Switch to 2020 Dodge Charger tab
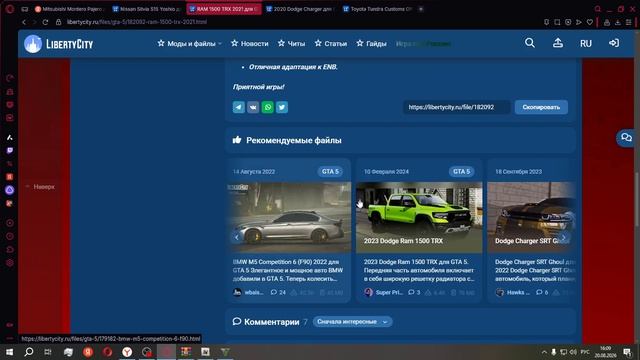The width and height of the screenshot is (640, 360). click(x=300, y=9)
